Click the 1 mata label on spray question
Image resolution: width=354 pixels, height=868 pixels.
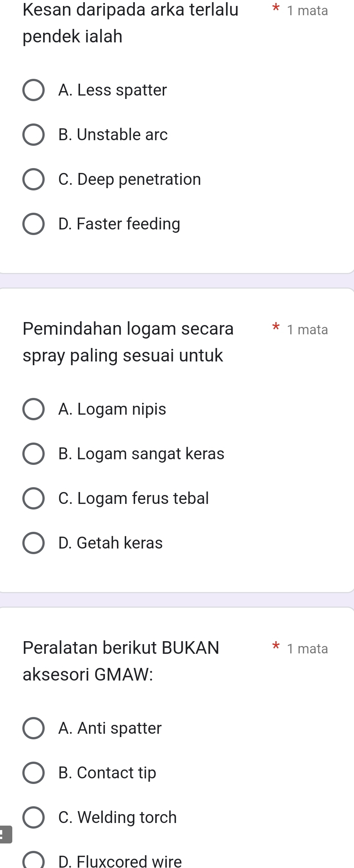point(307,330)
